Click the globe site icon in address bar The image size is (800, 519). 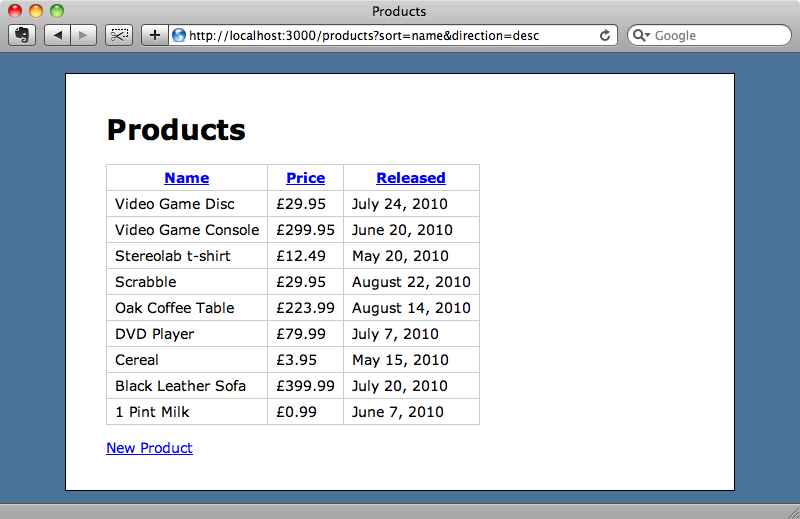179,35
